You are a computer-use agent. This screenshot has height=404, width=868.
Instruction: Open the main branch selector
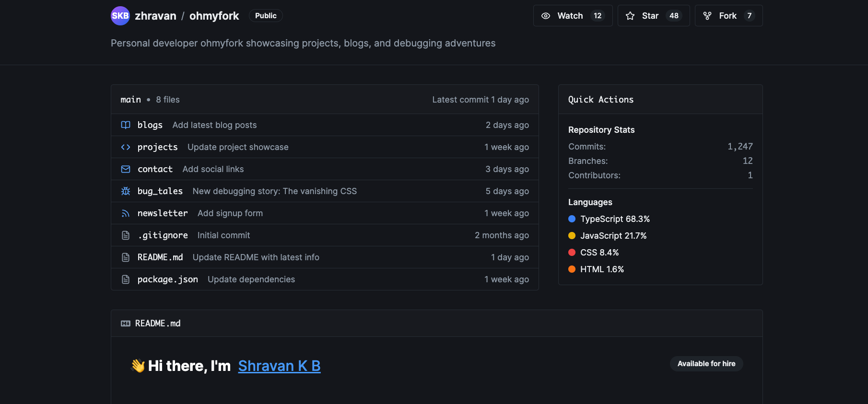click(x=130, y=100)
